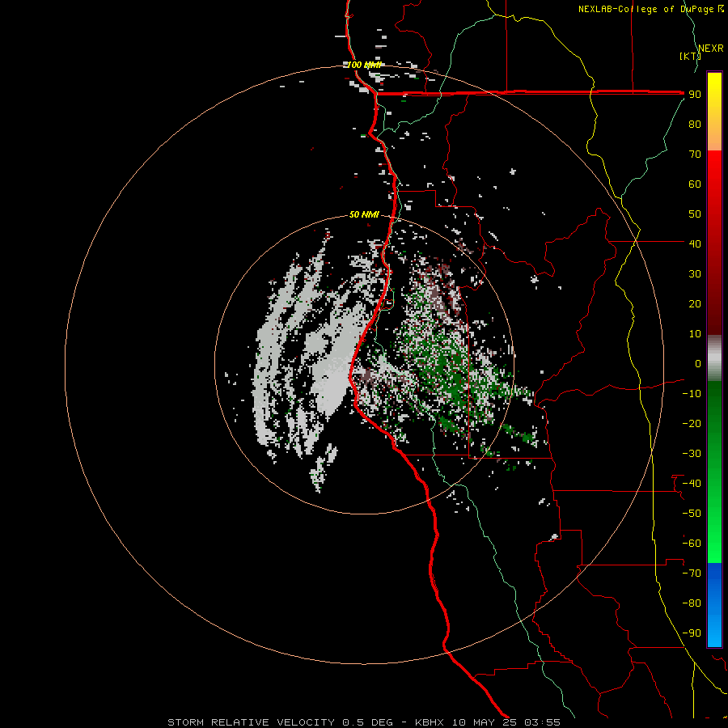
Task: Click the 10 value on velocity scale
Action: click(695, 334)
